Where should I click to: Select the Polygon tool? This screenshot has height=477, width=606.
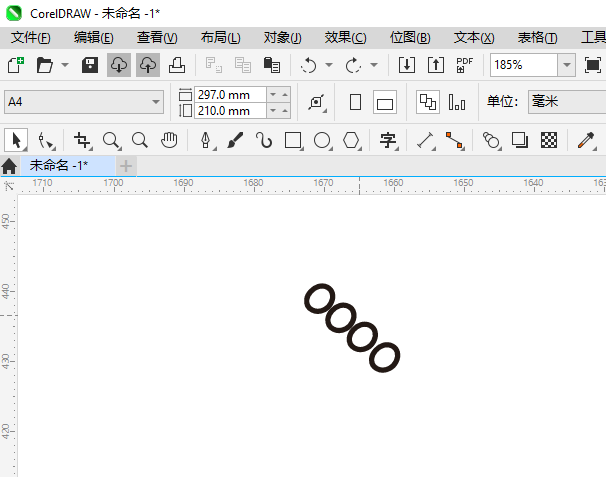[352, 140]
